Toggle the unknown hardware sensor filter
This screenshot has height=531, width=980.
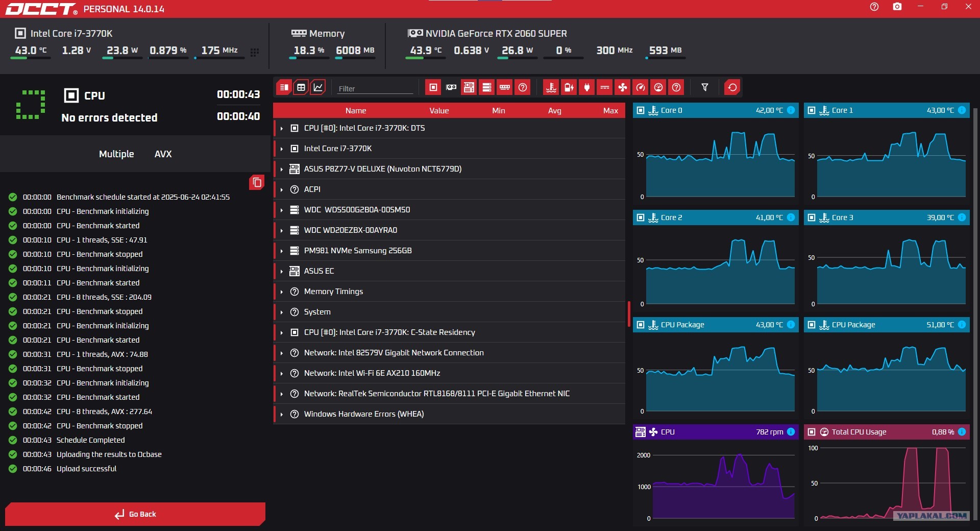[523, 87]
